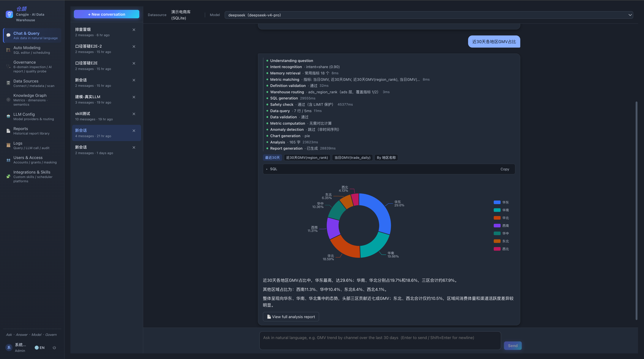Toggle the 华中 legend series
Image resolution: width=644 pixels, height=359 pixels.
pyautogui.click(x=501, y=233)
